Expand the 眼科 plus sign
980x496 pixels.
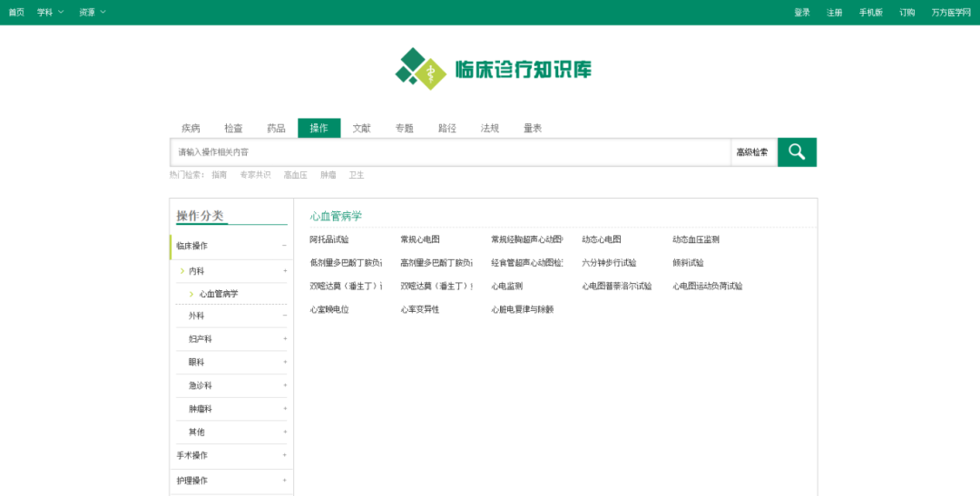click(x=285, y=363)
